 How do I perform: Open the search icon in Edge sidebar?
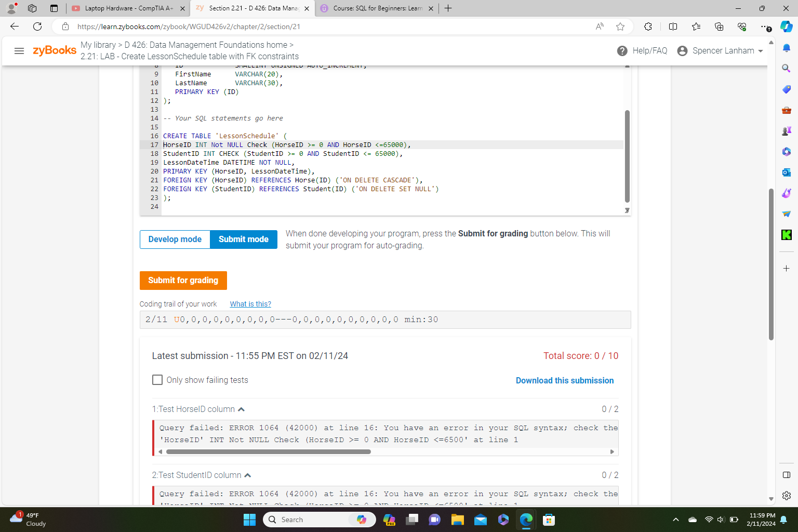coord(786,68)
